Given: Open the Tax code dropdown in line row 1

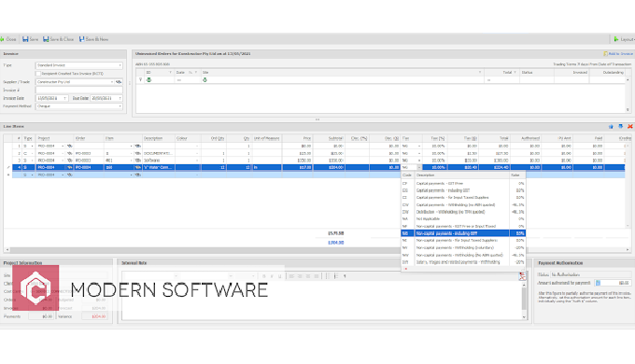Looking at the screenshot, I should (x=419, y=146).
